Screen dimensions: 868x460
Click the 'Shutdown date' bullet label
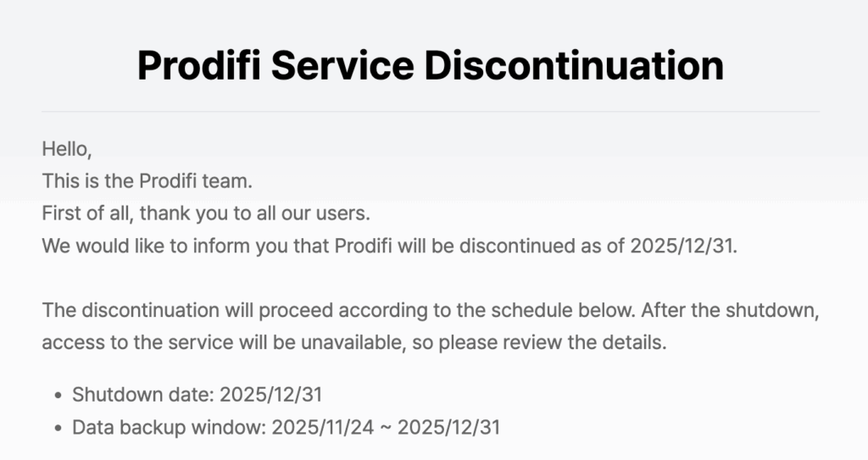tap(142, 395)
